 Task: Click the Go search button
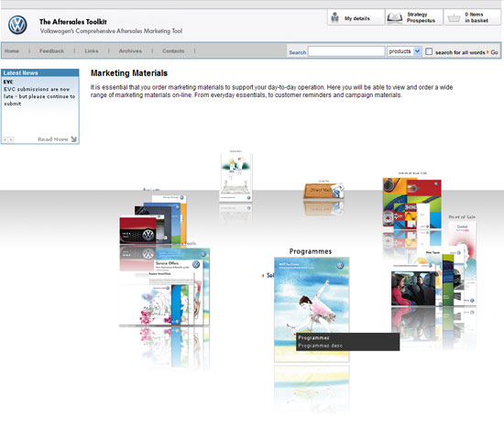click(x=494, y=52)
